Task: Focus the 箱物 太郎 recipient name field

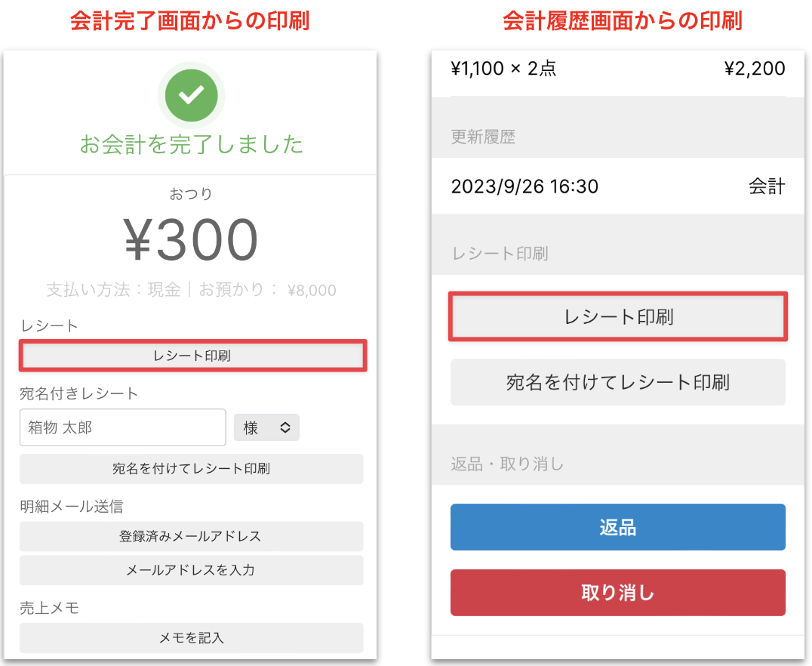Action: (122, 427)
